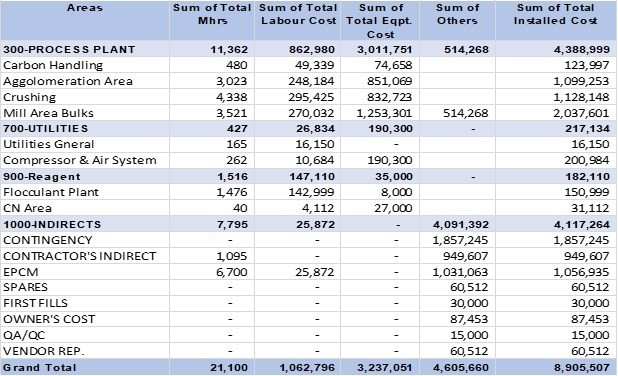618x376 pixels.
Task: Click the 4,117,264 installed cost cell
Action: click(x=582, y=225)
